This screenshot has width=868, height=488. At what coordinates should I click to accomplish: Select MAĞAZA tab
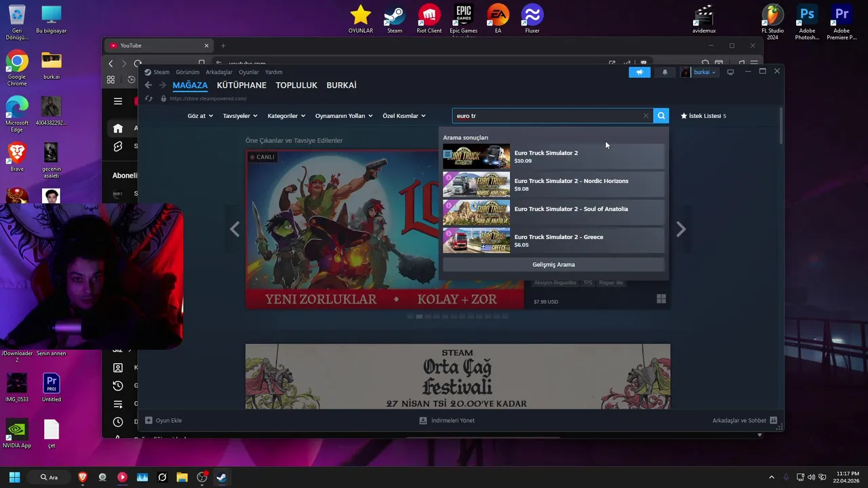click(190, 85)
